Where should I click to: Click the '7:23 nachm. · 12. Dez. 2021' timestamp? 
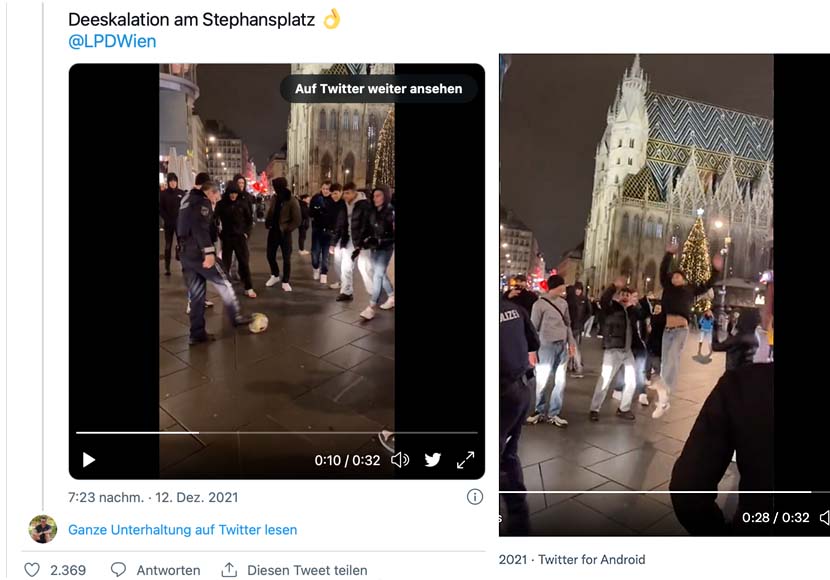click(x=153, y=497)
